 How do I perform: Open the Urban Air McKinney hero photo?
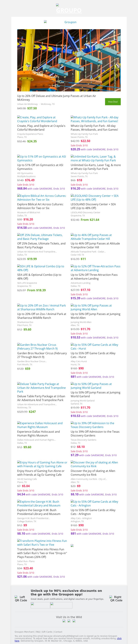pos(69,60)
